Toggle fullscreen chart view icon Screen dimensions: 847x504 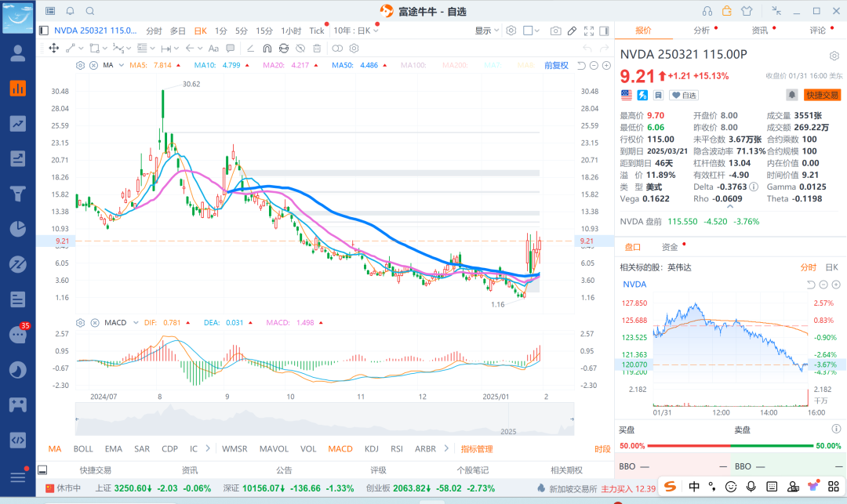pyautogui.click(x=589, y=31)
